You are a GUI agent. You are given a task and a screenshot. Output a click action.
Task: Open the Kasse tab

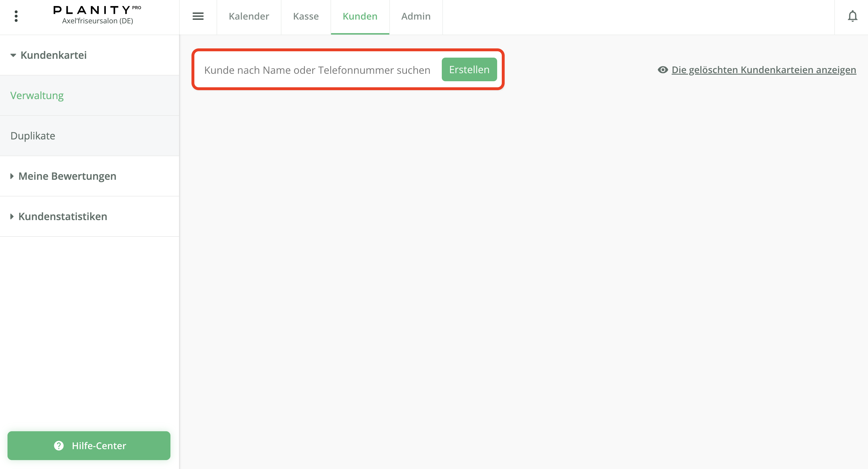pos(306,16)
